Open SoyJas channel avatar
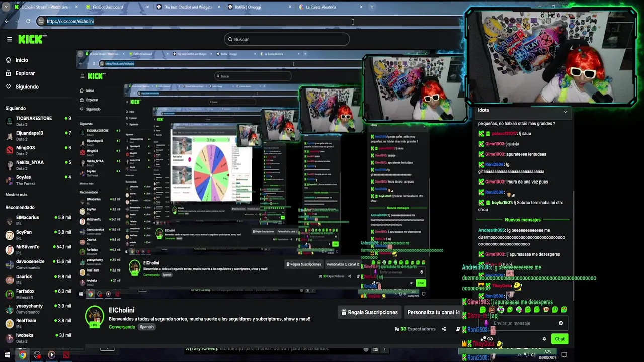Screen dimensions: 644x362 point(9,179)
